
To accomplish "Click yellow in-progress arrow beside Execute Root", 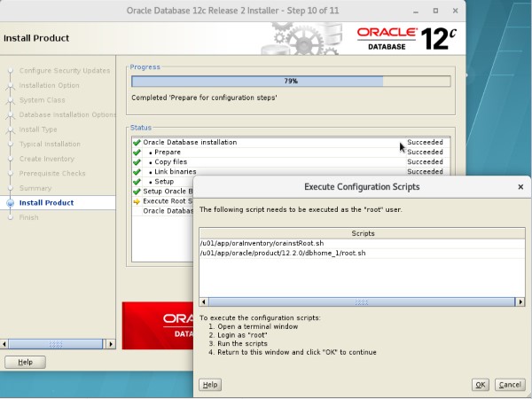I will 137,201.
